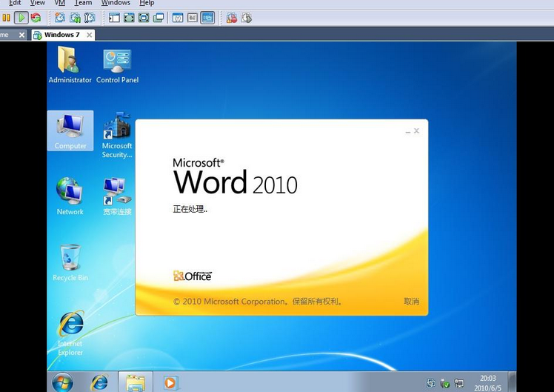Select the Control Panel desktop icon
This screenshot has height=392, width=554.
[x=117, y=66]
